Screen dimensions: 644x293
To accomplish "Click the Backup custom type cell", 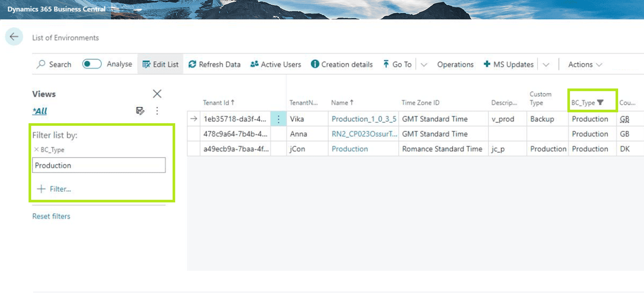I will (548, 119).
